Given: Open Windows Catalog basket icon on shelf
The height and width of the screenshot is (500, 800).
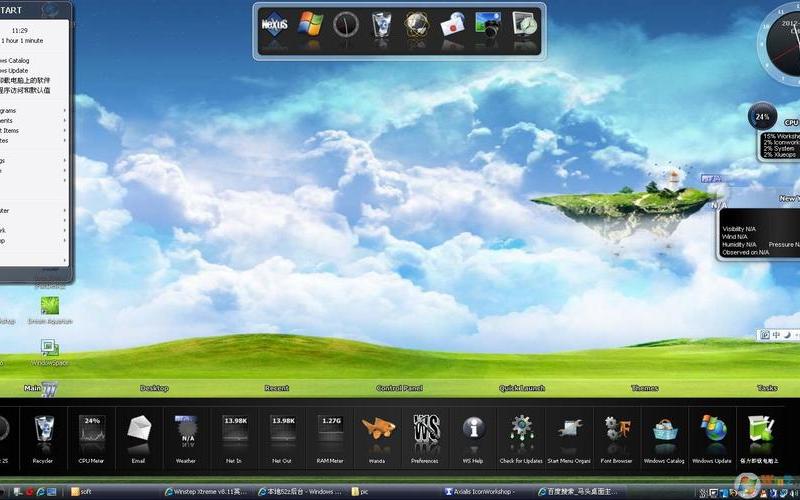Looking at the screenshot, I should coord(665,429).
